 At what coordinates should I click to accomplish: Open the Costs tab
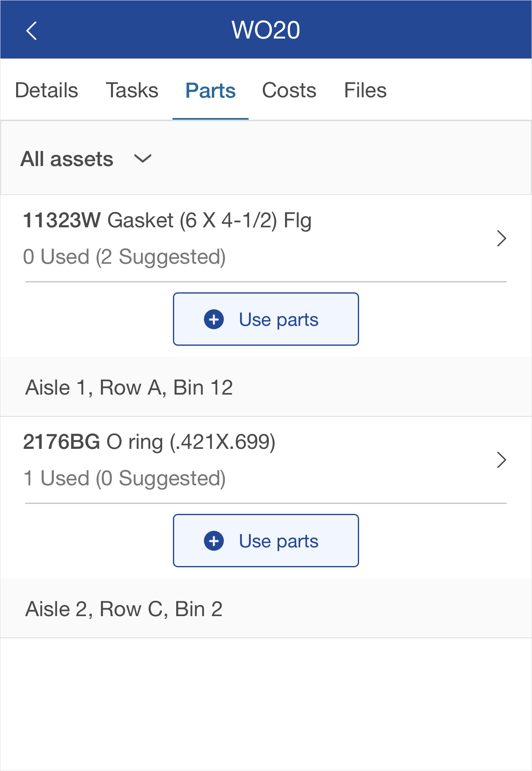[289, 90]
